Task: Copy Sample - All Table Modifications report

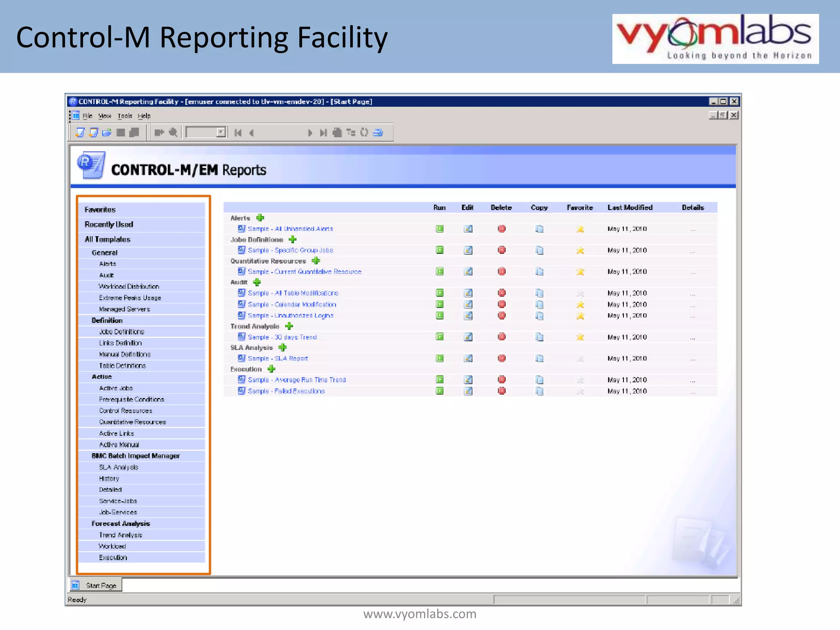Action: click(539, 293)
